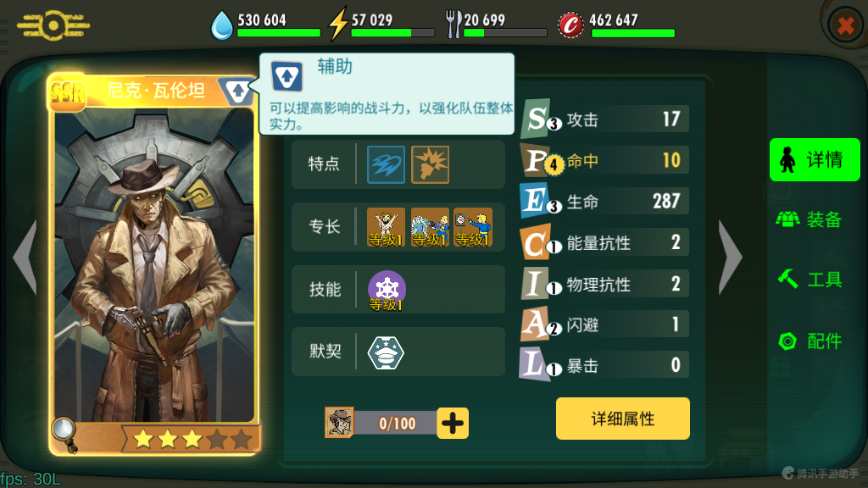Screen dimensions: 868x488
Task: Open the purple skill icon next to 技能
Action: [387, 290]
